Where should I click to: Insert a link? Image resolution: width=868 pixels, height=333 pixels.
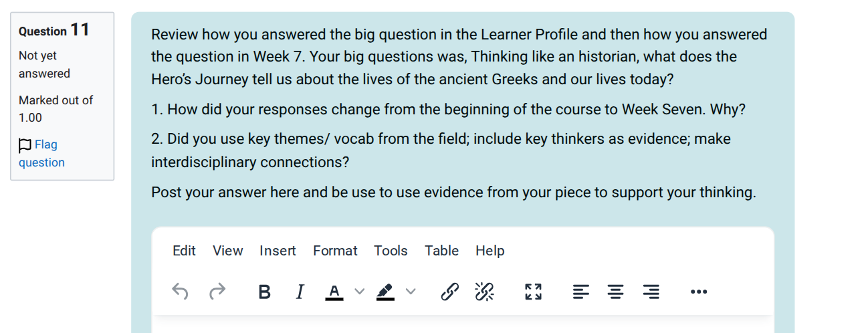coord(450,292)
